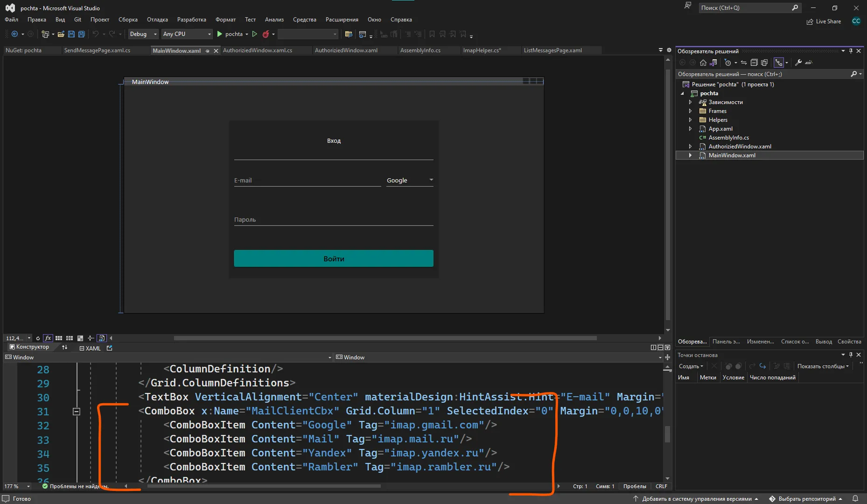Click the preview selected items icon
The height and width of the screenshot is (504, 867).
click(809, 63)
